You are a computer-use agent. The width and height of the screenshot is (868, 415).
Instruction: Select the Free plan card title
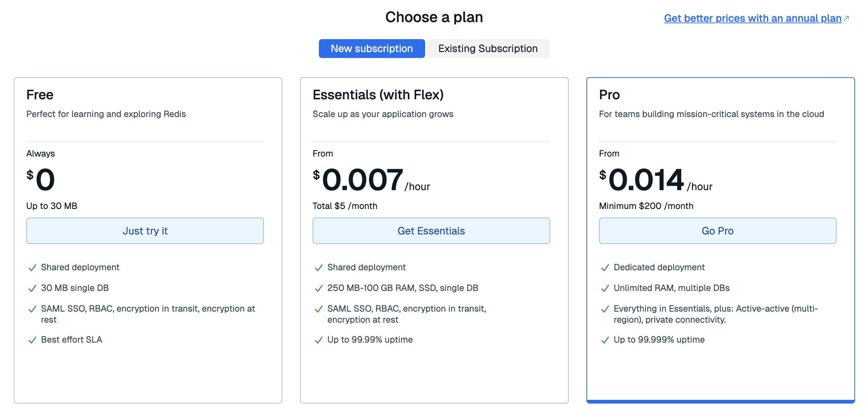40,95
